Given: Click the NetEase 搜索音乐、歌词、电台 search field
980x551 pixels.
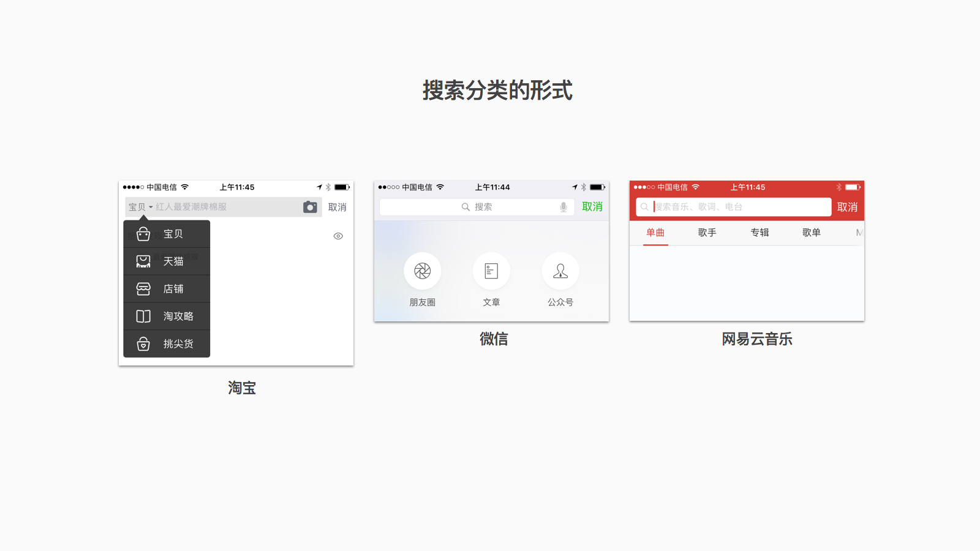Looking at the screenshot, I should pyautogui.click(x=733, y=207).
